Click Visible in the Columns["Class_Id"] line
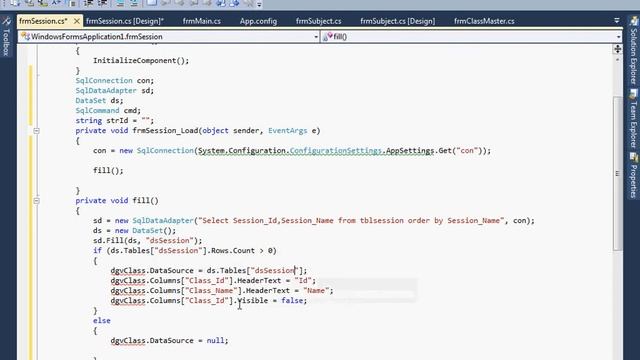This screenshot has height=360, width=640. coord(253,300)
